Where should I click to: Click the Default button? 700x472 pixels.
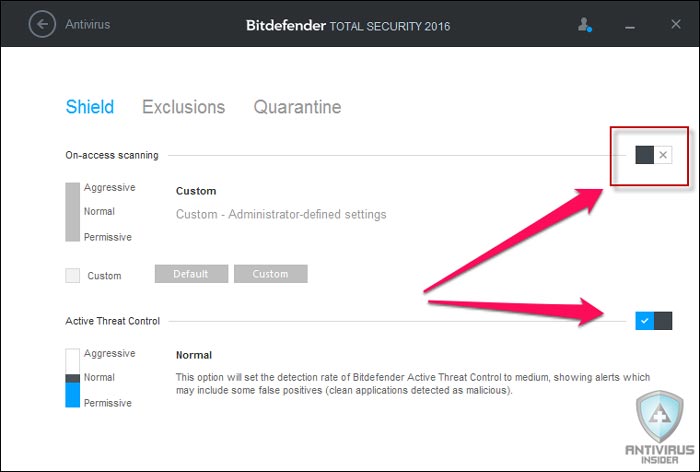(191, 274)
